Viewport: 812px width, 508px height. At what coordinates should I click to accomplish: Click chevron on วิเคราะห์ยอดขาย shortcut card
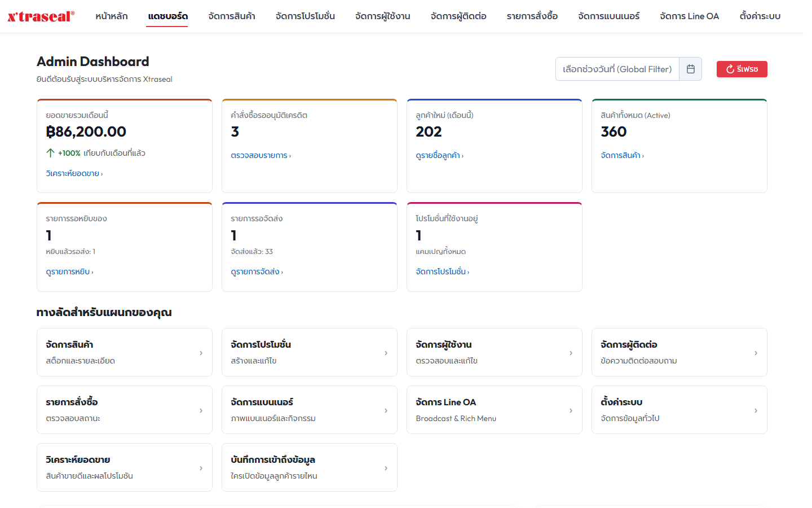point(201,468)
